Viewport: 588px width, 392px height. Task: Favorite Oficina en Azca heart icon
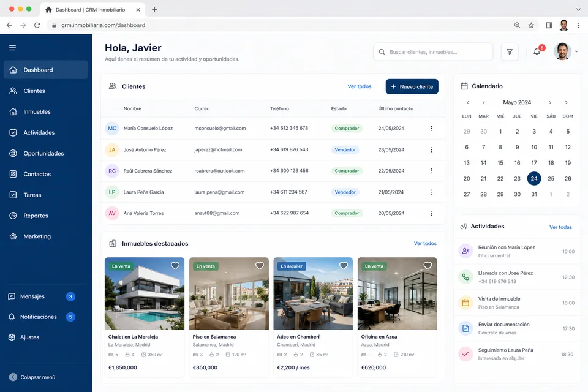coord(428,266)
